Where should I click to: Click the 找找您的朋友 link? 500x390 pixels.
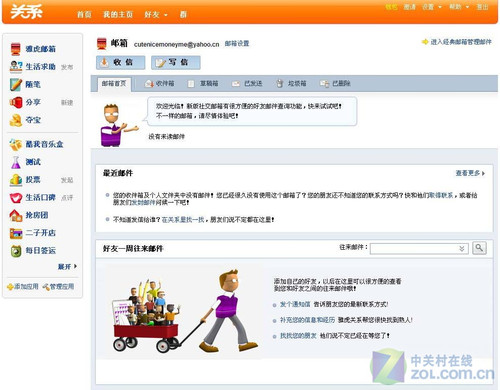tap(298, 336)
